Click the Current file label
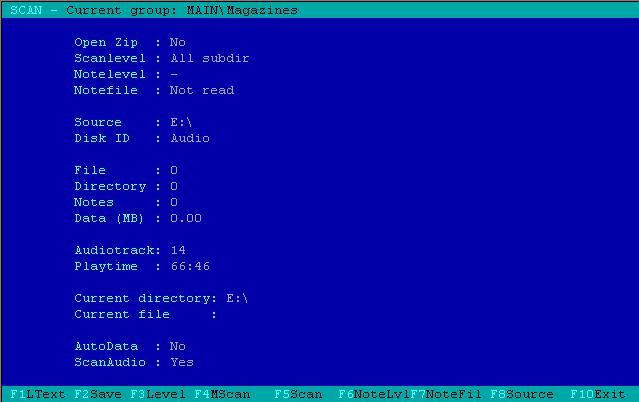Image resolution: width=639 pixels, height=402 pixels. click(122, 314)
